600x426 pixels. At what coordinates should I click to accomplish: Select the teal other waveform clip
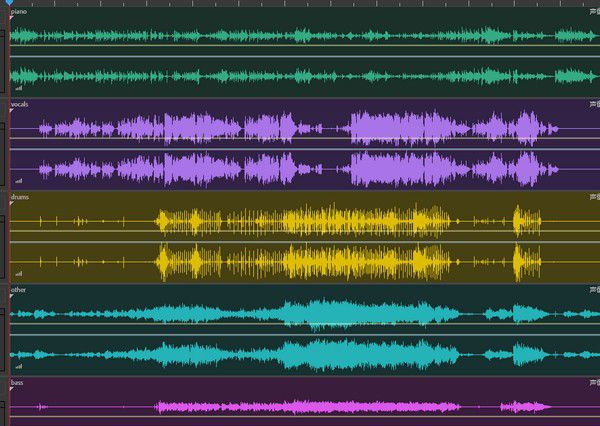click(305, 331)
